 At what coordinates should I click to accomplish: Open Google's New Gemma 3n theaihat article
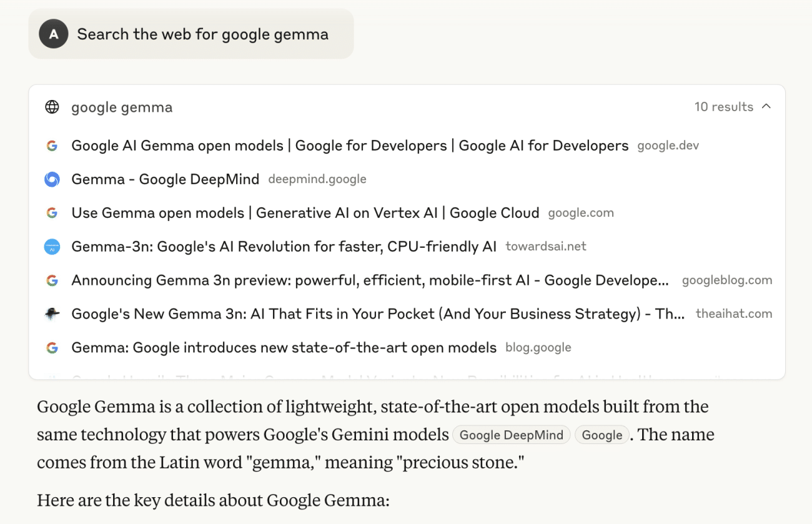pos(378,314)
